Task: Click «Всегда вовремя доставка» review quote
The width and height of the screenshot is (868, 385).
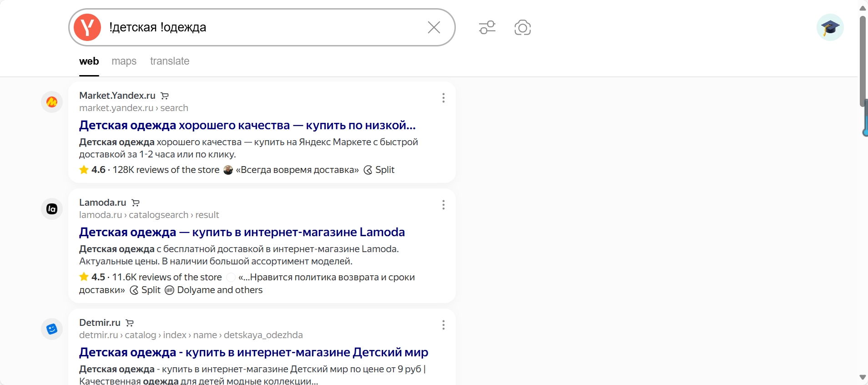Action: [x=298, y=170]
